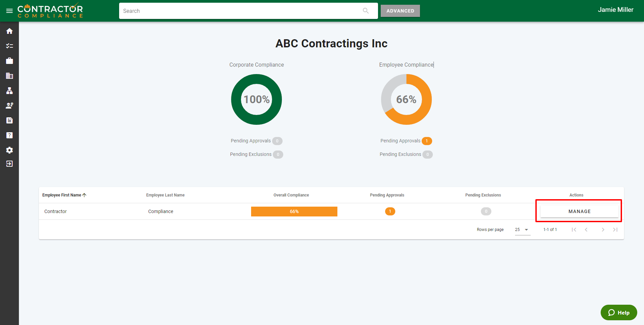Open the hamburger navigation menu

[9, 11]
